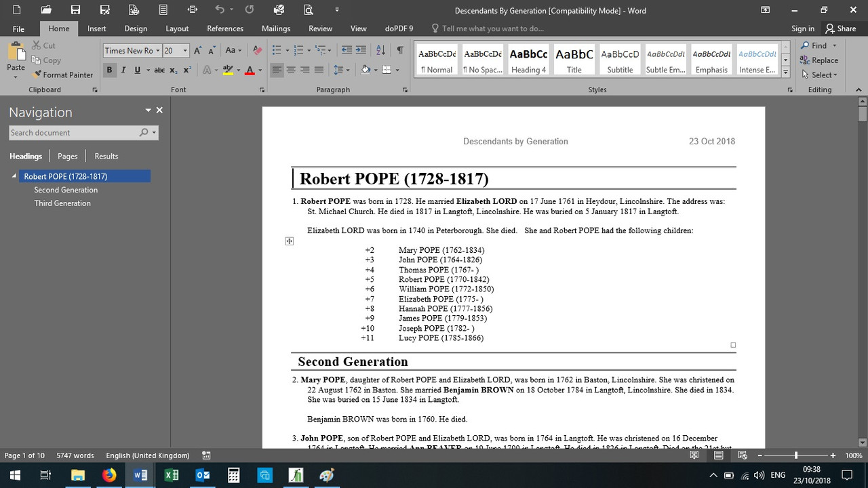Switch to Web Layout view in status bar
868x488 pixels.
[743, 455]
